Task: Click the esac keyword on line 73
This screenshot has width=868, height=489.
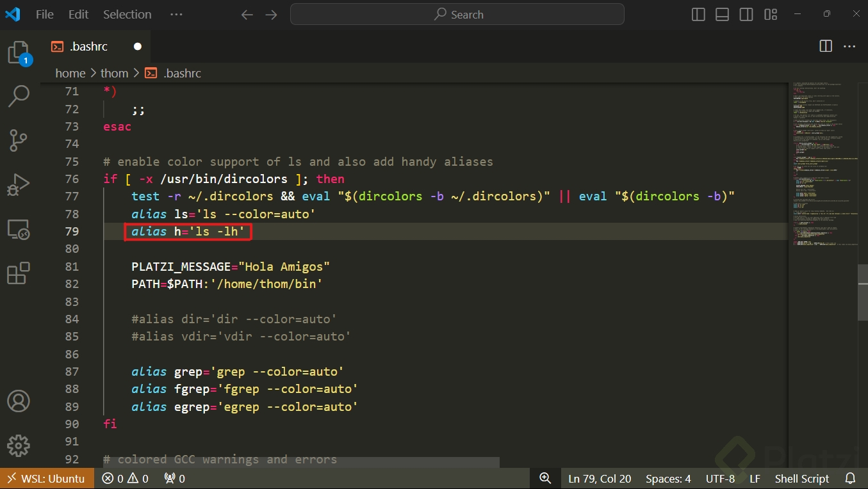Action: [x=117, y=126]
